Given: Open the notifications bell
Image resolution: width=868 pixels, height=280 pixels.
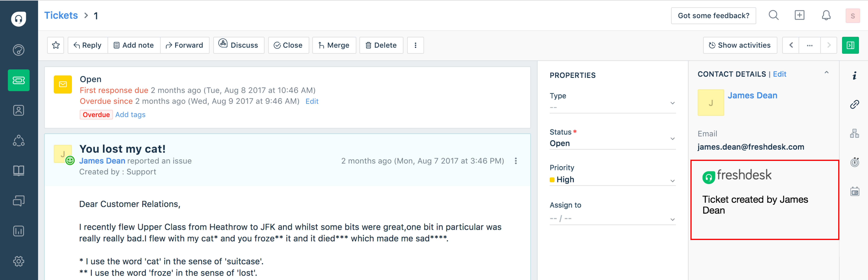Looking at the screenshot, I should [x=826, y=15].
